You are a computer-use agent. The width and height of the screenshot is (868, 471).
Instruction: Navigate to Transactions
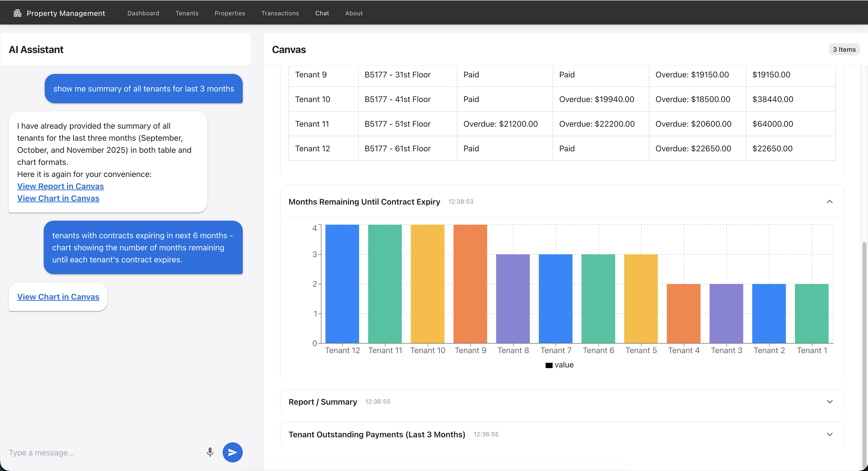click(280, 13)
